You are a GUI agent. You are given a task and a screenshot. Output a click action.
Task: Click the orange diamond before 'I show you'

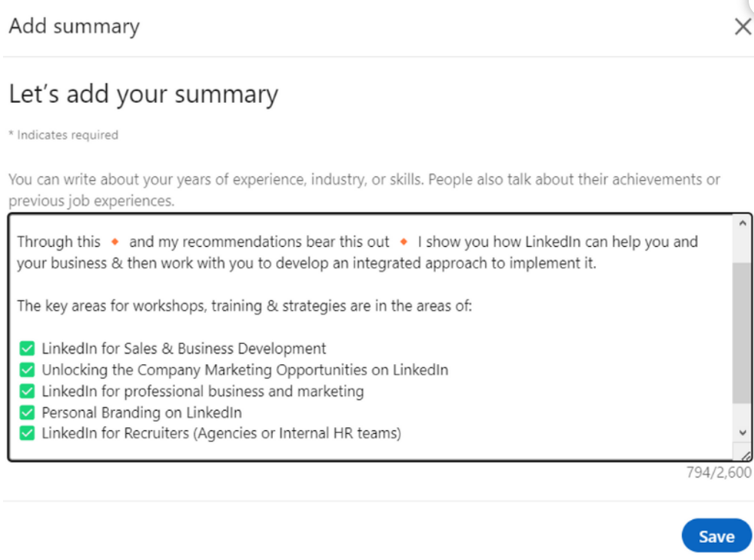(x=404, y=242)
